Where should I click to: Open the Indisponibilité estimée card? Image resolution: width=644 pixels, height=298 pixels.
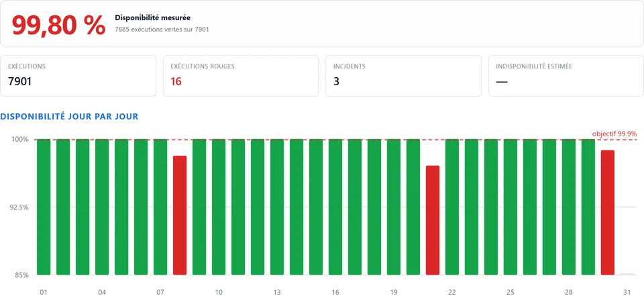pos(566,76)
